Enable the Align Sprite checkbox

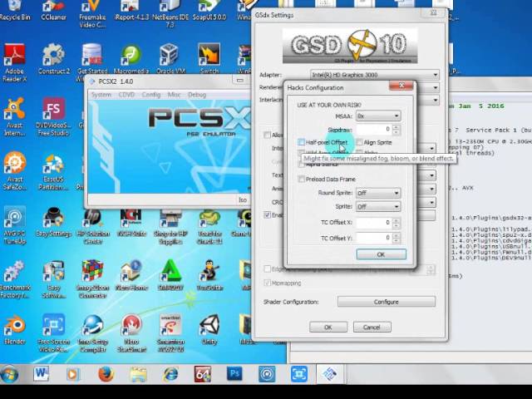(360, 142)
